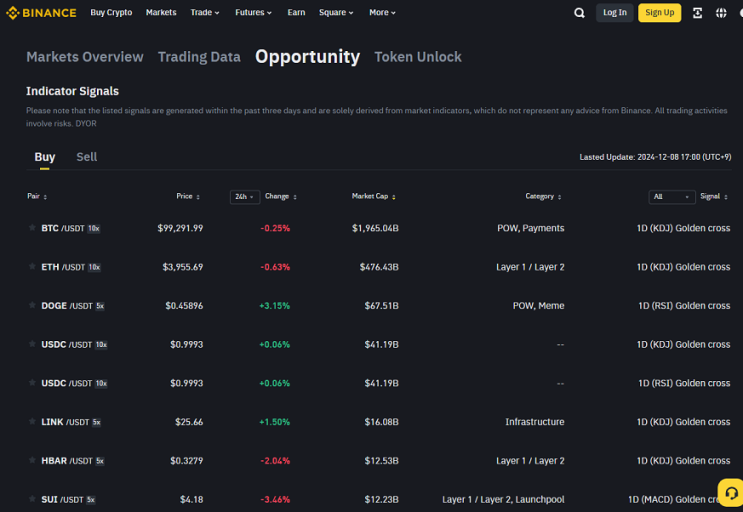743x512 pixels.
Task: Sort table by Change column arrows
Action: pos(295,197)
